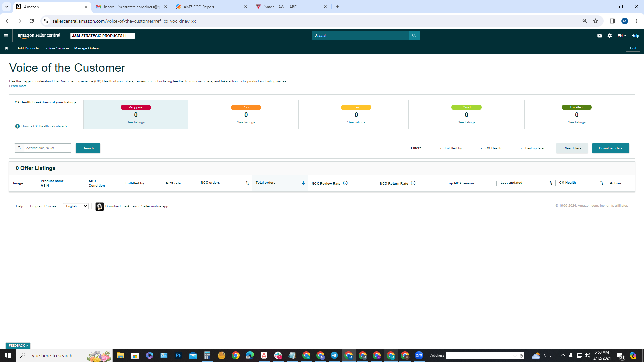Switch to the AMZ EOD Report tab
The image size is (644, 362).
[211, 7]
